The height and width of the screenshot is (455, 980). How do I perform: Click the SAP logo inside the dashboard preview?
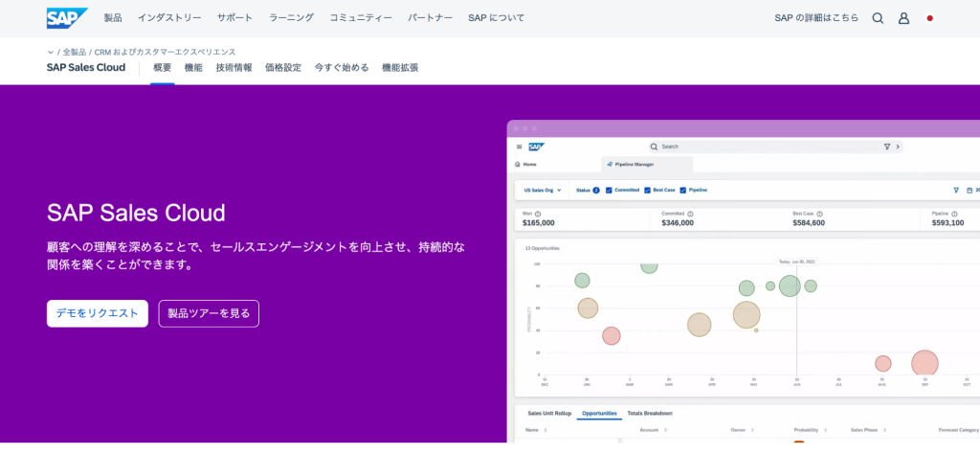pyautogui.click(x=536, y=148)
